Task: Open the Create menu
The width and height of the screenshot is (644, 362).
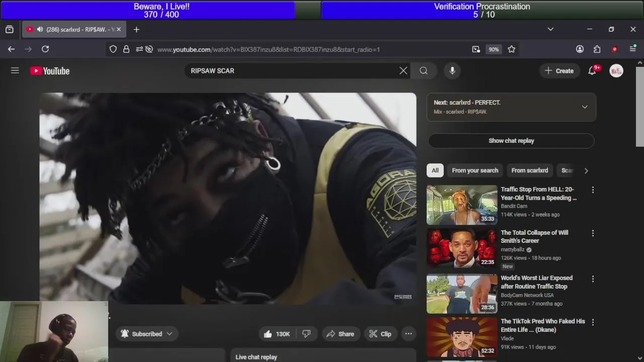Action: [x=559, y=71]
